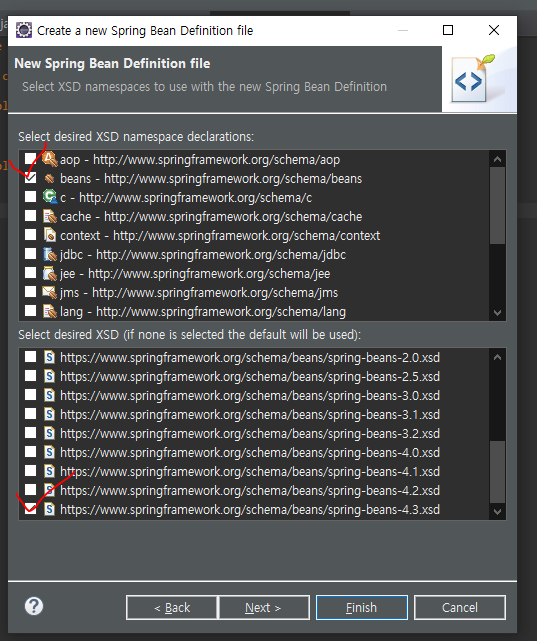Enable the jdbc namespace checkbox

30,253
